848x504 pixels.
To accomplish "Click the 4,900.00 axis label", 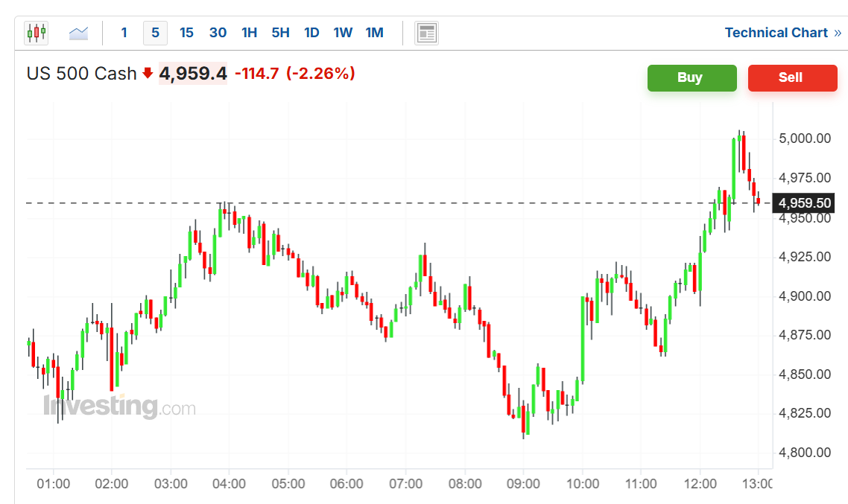I will [x=804, y=296].
